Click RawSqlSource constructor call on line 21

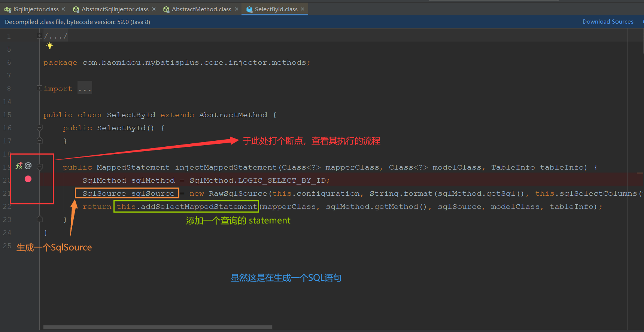(x=238, y=194)
